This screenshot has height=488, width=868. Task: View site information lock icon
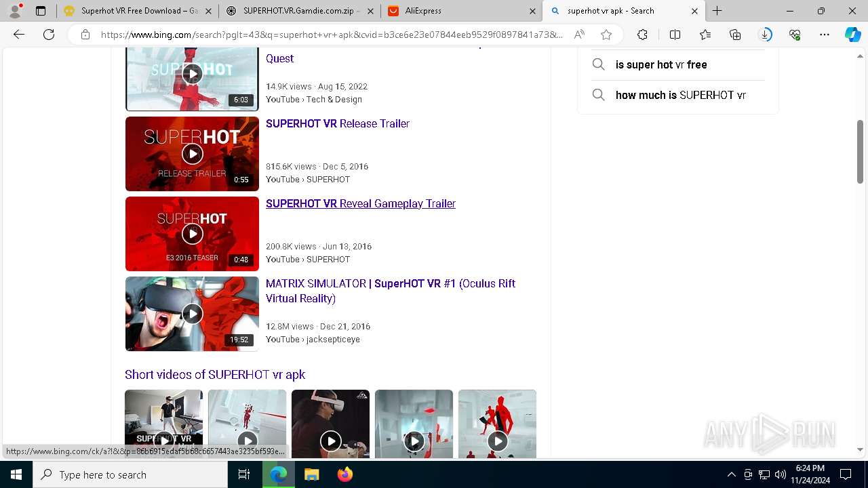[85, 35]
